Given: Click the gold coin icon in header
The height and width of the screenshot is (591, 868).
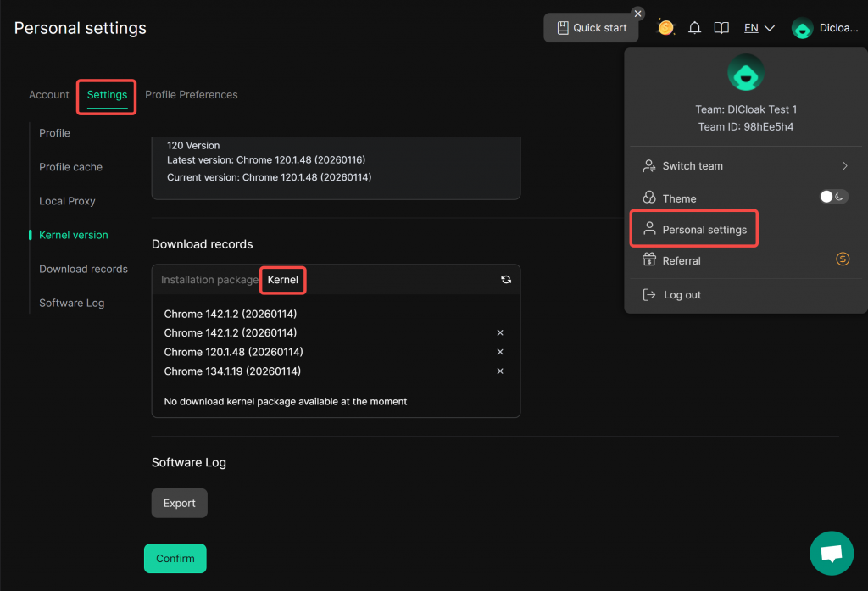Looking at the screenshot, I should click(666, 28).
